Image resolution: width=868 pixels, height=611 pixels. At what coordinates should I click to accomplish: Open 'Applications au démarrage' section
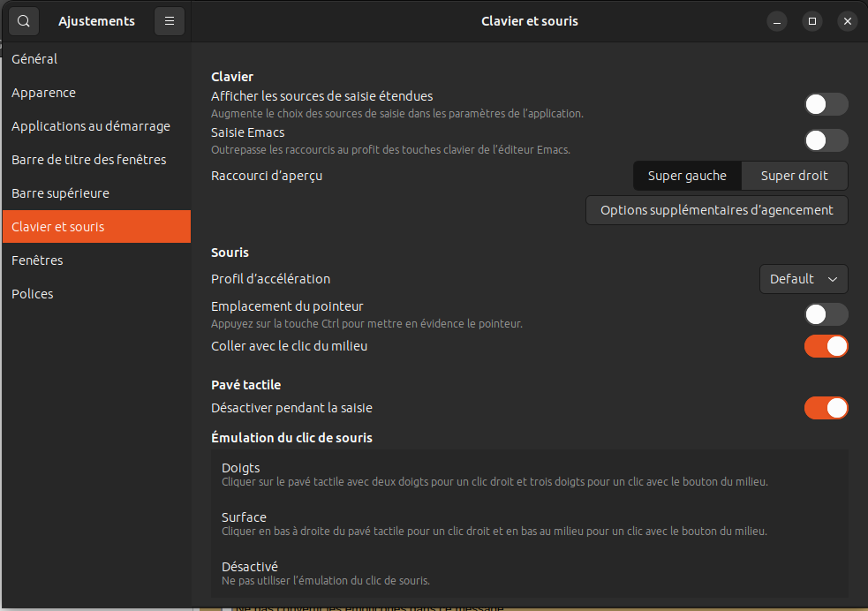click(91, 125)
